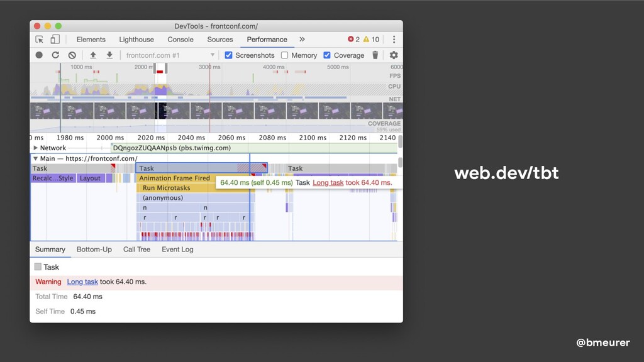Click the DQngozZUQAANpsb network request bar
The image size is (644, 362).
point(254,148)
